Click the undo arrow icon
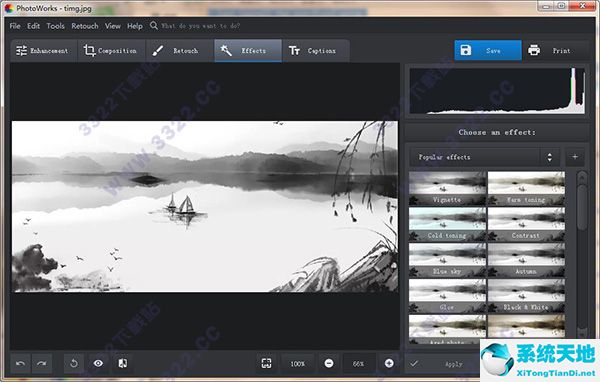This screenshot has height=382, width=600. click(21, 364)
